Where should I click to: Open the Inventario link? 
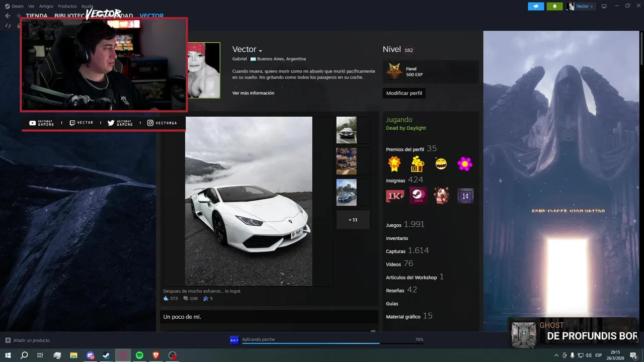pyautogui.click(x=397, y=238)
